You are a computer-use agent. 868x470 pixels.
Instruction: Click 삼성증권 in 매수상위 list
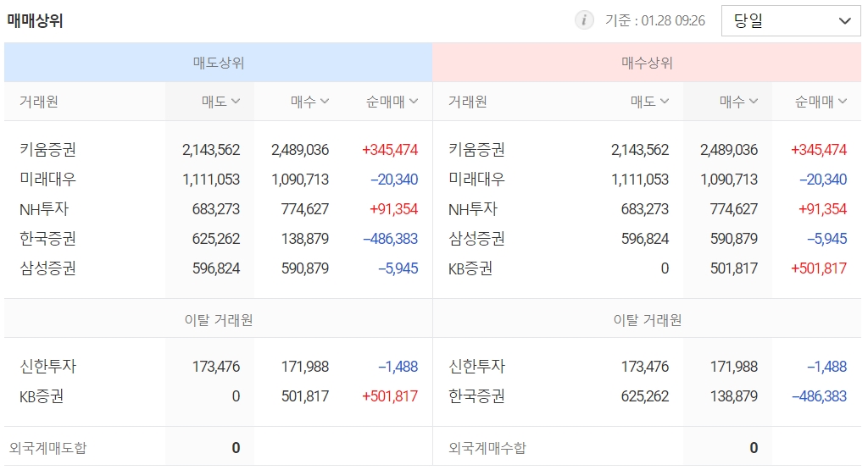pyautogui.click(x=476, y=238)
